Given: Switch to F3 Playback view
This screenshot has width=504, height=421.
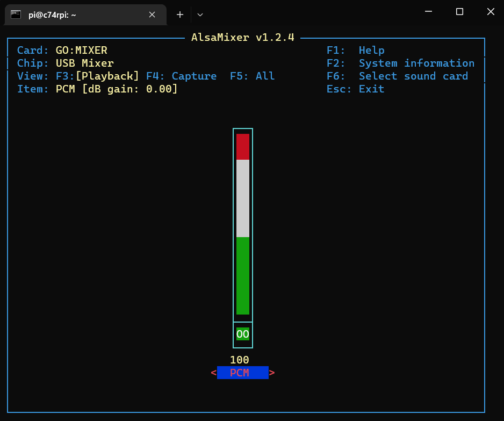Looking at the screenshot, I should click(x=97, y=76).
